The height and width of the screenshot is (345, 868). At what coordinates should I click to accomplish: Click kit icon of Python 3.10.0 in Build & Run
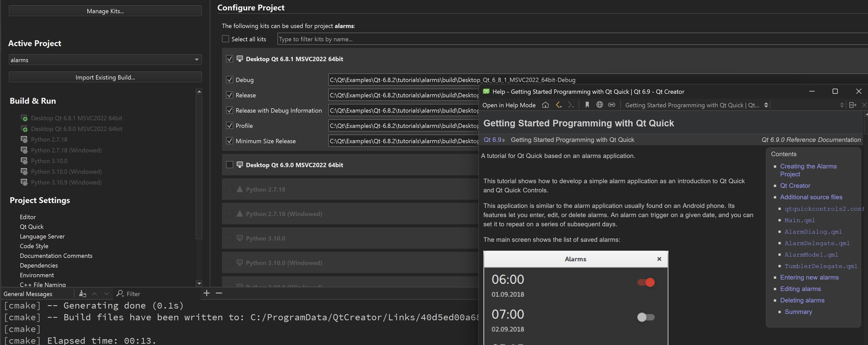point(24,161)
